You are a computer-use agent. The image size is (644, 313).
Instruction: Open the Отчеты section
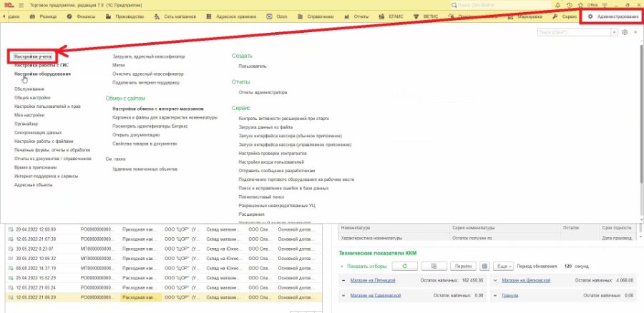pos(356,17)
